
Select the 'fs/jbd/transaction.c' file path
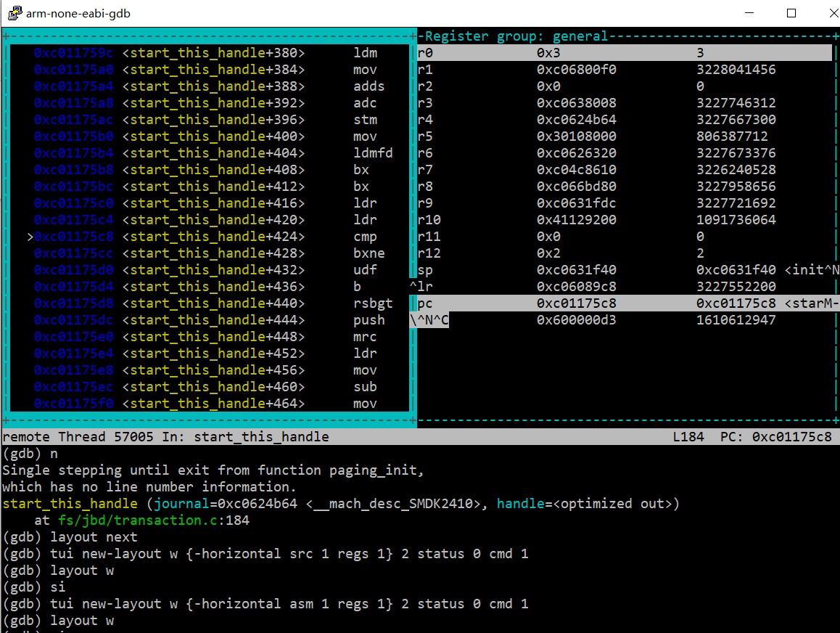click(139, 520)
